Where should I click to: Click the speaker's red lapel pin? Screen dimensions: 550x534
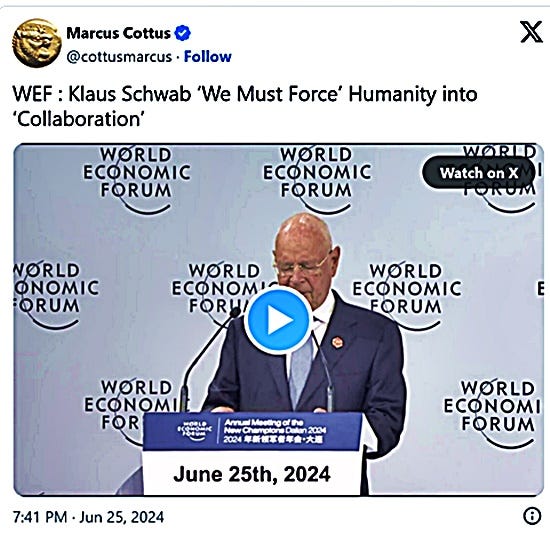pos(337,342)
